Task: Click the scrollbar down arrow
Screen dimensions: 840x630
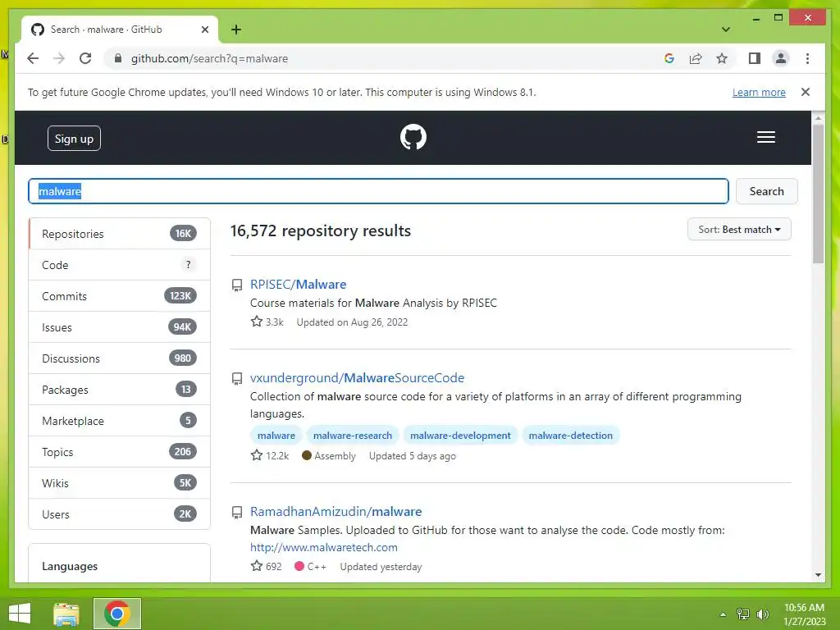Action: 818,575
